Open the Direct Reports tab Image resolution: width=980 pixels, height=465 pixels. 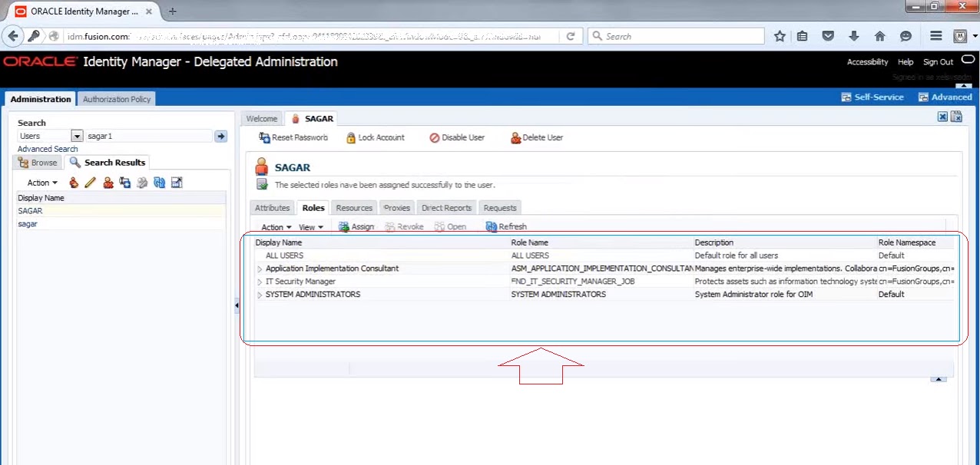[446, 207]
